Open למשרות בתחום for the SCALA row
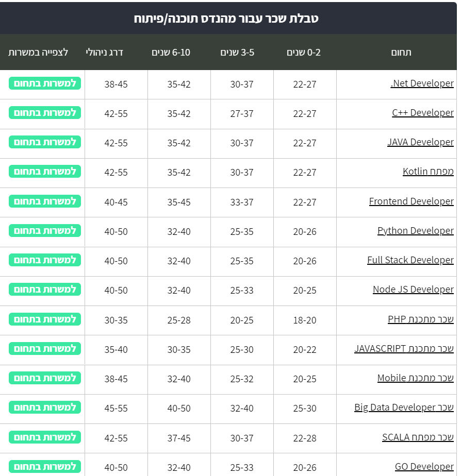461x476 pixels. pos(45,437)
